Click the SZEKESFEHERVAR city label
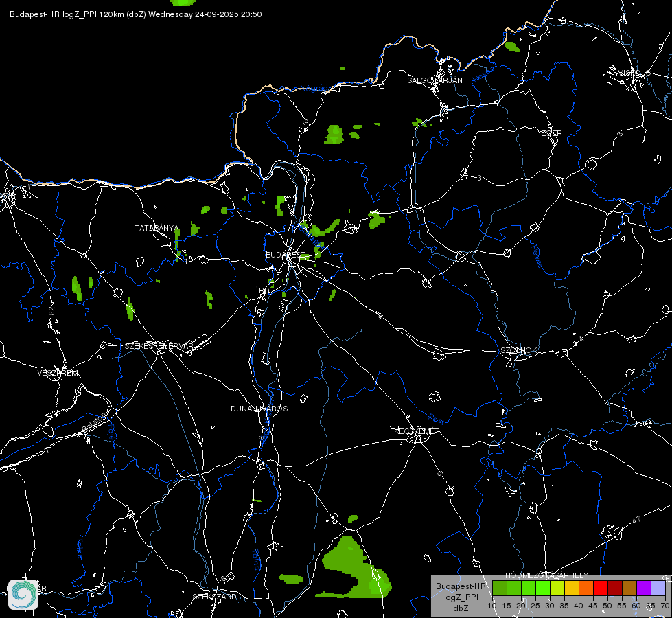Screen dimensions: 672x618 pyautogui.click(x=159, y=346)
